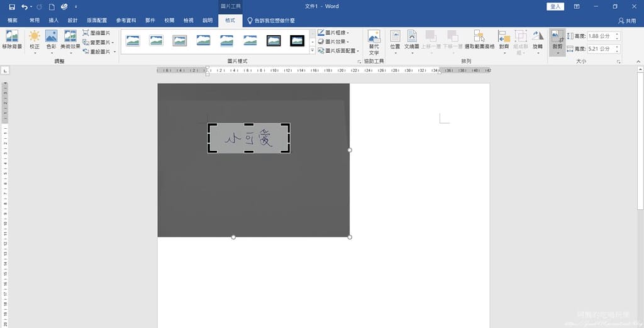Open the 位置 position dropdown
Viewport: 644px width, 328px height.
point(395,42)
